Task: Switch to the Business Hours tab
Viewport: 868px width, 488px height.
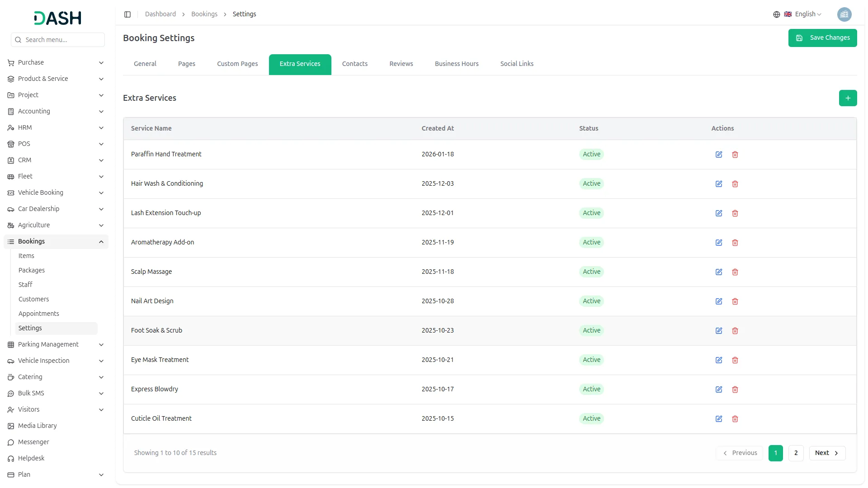Action: (x=456, y=64)
